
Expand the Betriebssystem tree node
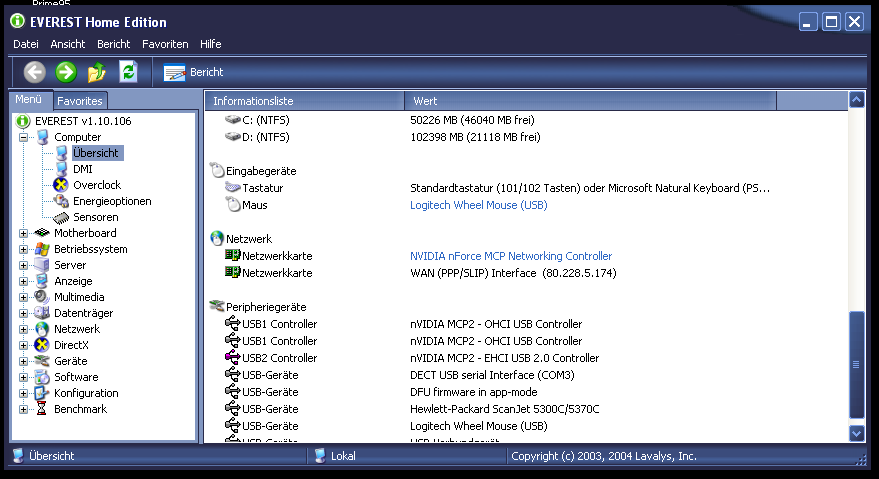(x=23, y=249)
